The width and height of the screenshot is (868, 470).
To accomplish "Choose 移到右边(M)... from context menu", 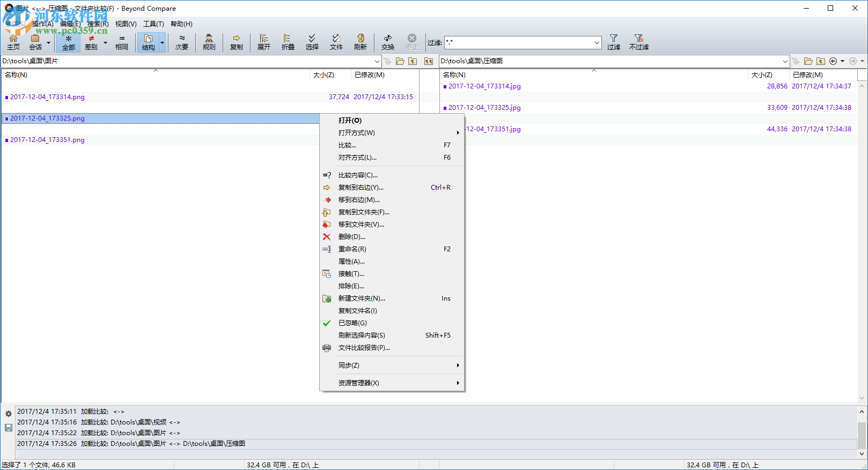I will [x=392, y=200].
